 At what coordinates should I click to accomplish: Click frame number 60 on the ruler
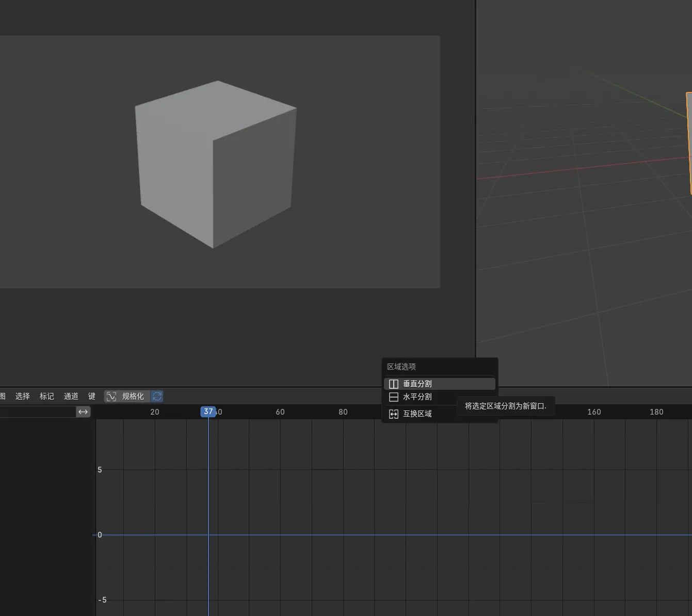(280, 412)
